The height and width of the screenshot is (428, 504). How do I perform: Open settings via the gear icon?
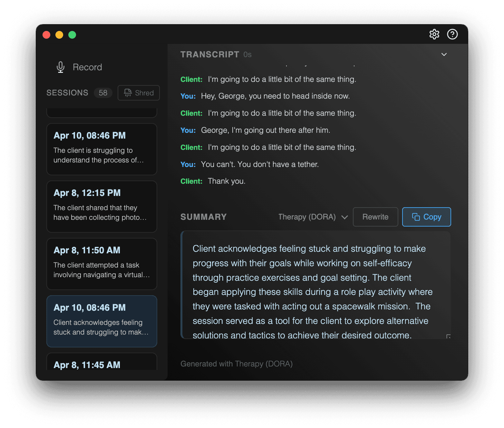(434, 34)
